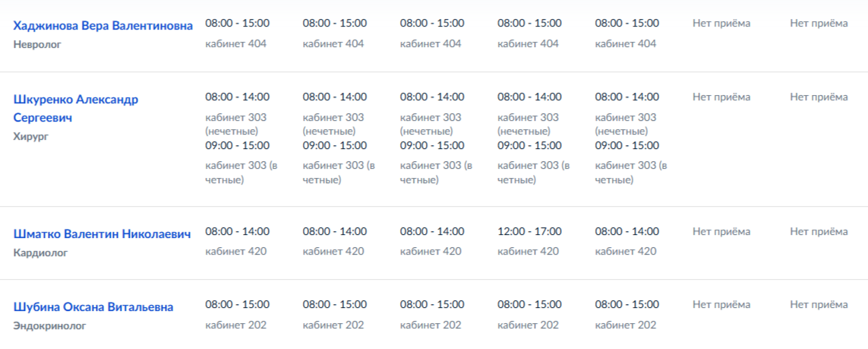Image resolution: width=868 pixels, height=349 pixels.
Task: Click the Эндокринолог specialty label
Action: click(50, 325)
